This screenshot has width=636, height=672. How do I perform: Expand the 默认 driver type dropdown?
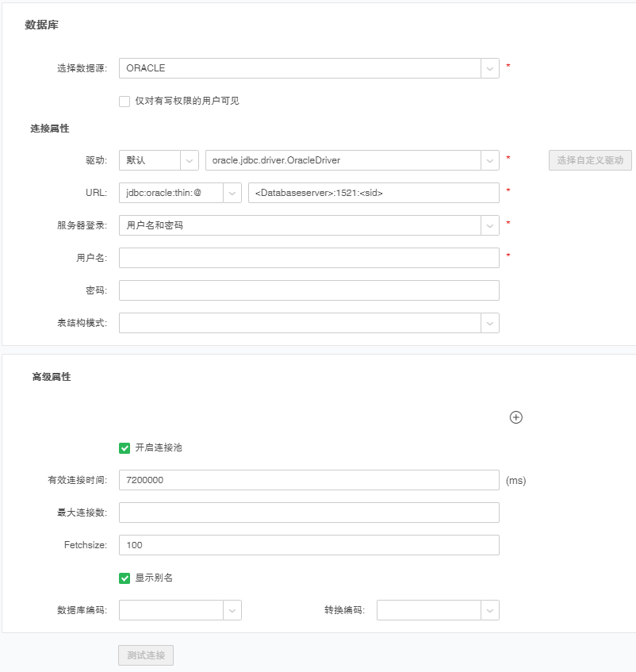pos(190,160)
